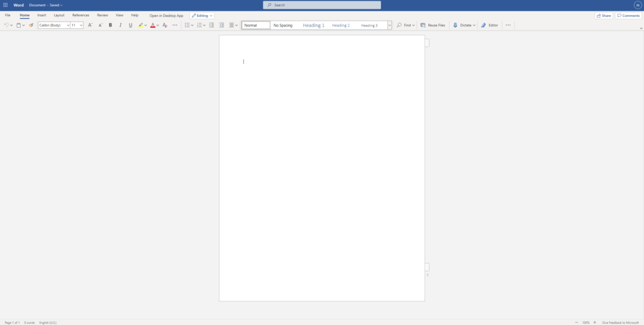644x325 pixels.
Task: Expand the Paste options arrow
Action: [23, 25]
